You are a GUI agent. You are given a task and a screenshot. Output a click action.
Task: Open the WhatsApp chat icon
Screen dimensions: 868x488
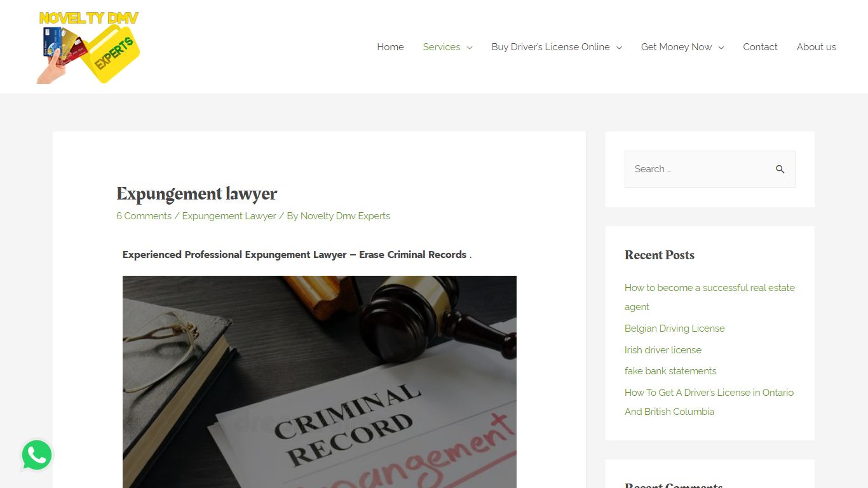tap(37, 455)
